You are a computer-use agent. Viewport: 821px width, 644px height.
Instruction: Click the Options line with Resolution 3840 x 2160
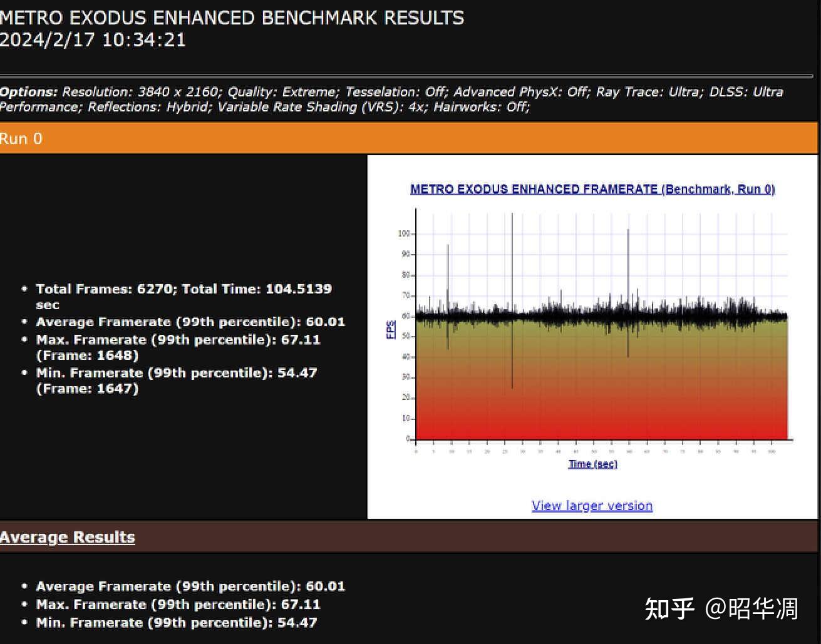point(391,99)
